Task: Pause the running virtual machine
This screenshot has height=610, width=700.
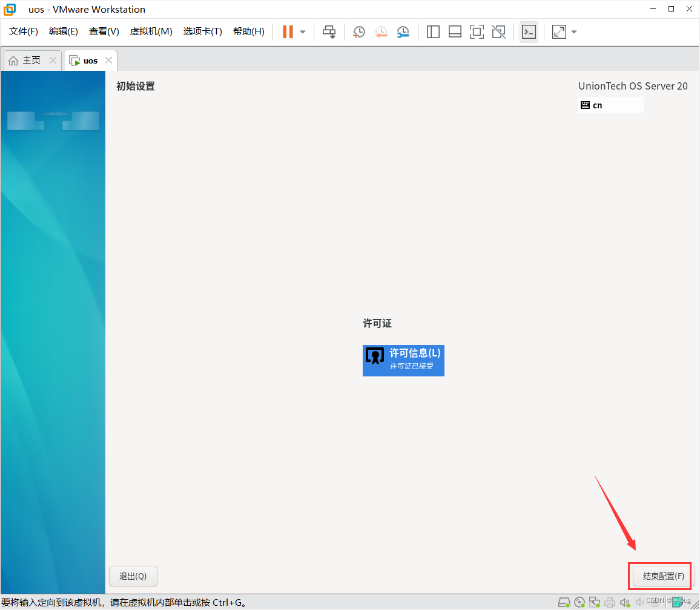Action: 288,31
